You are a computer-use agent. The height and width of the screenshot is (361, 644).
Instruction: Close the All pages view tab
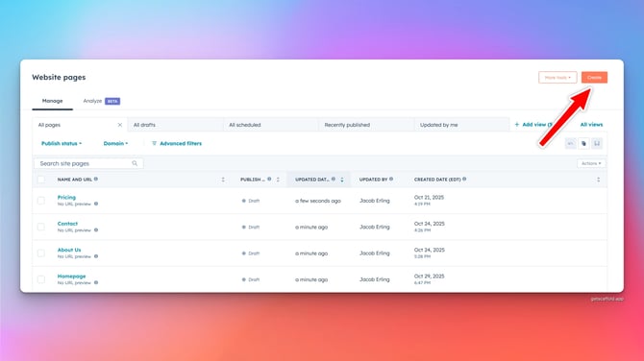coord(120,125)
